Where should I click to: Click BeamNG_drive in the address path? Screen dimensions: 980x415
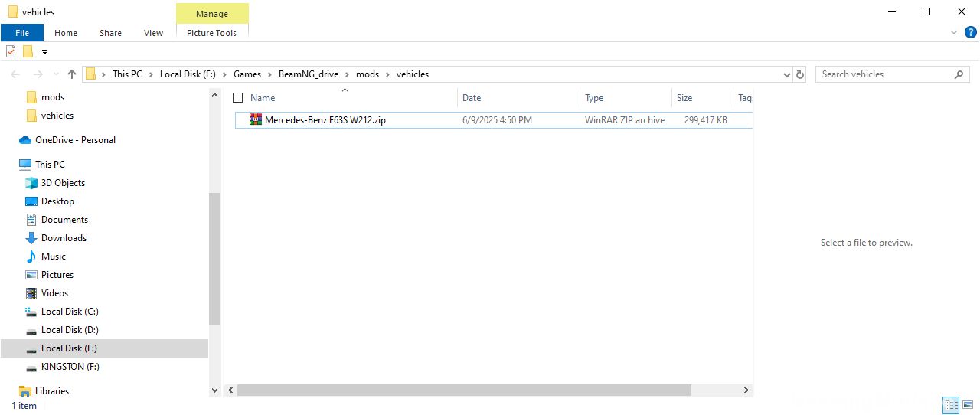pos(309,74)
